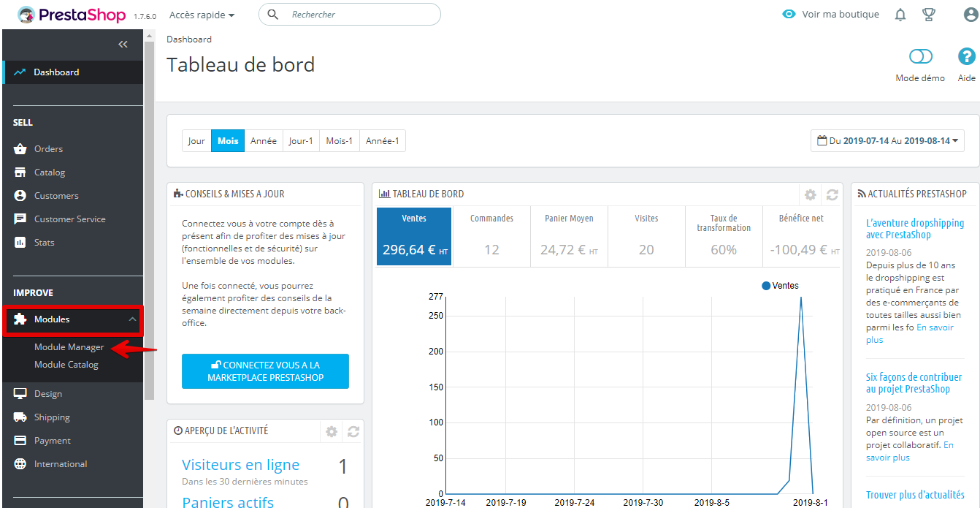Click the Paniers actifs link
Viewport: 980px width, 508px height.
228,501
